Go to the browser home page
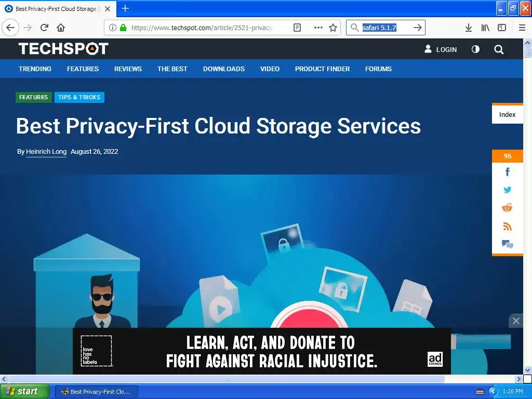Viewport: 532px width, 399px height. click(x=61, y=28)
